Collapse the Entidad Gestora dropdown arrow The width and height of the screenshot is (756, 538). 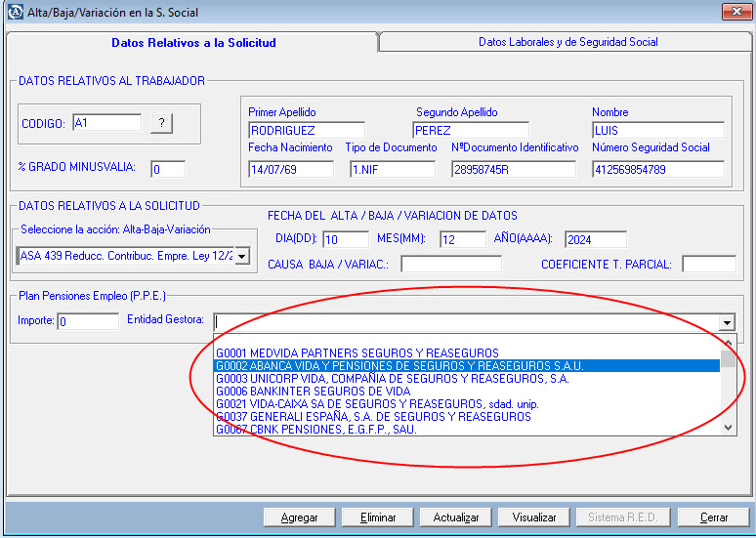tap(727, 322)
